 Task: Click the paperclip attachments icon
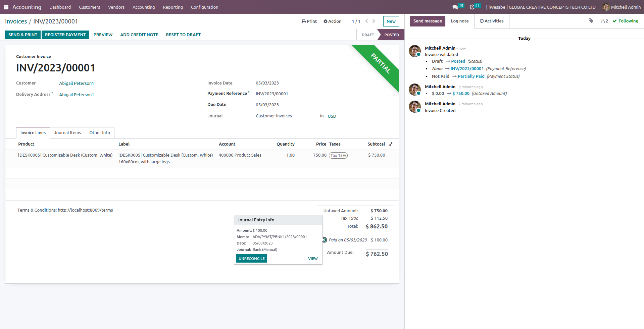[x=591, y=21]
